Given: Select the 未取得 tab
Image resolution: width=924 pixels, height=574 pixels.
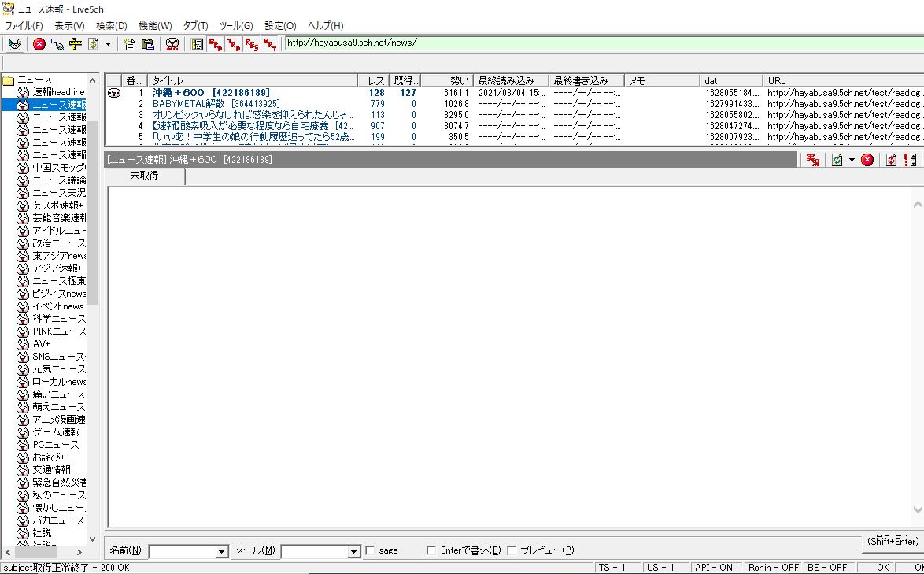Looking at the screenshot, I should tap(144, 176).
